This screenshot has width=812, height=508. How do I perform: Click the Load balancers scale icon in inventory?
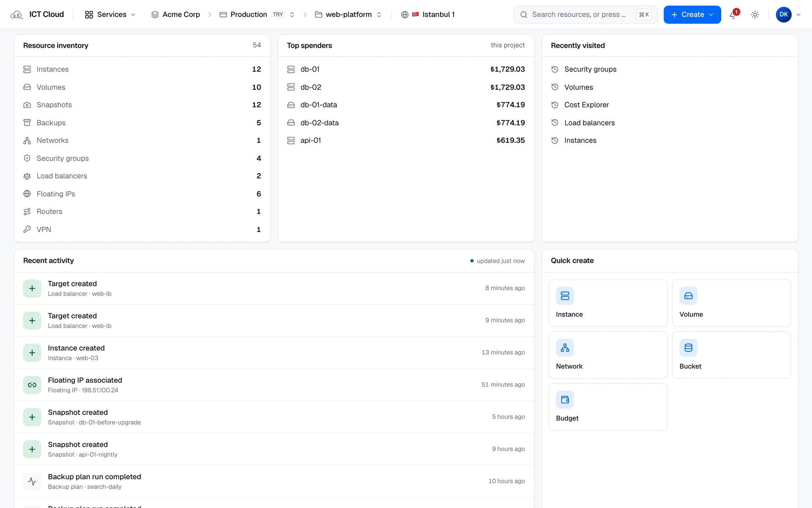click(x=27, y=176)
